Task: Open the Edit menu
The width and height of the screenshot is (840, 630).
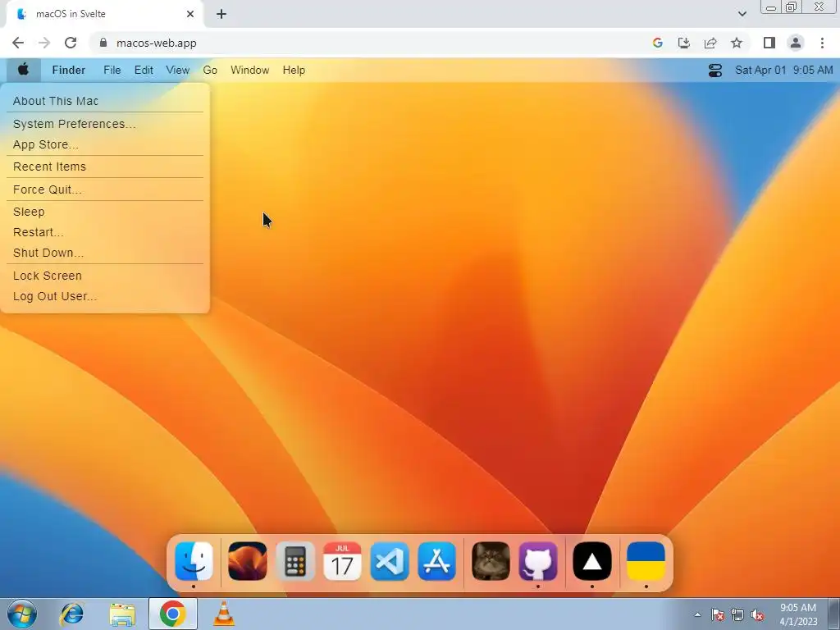Action: click(x=144, y=71)
